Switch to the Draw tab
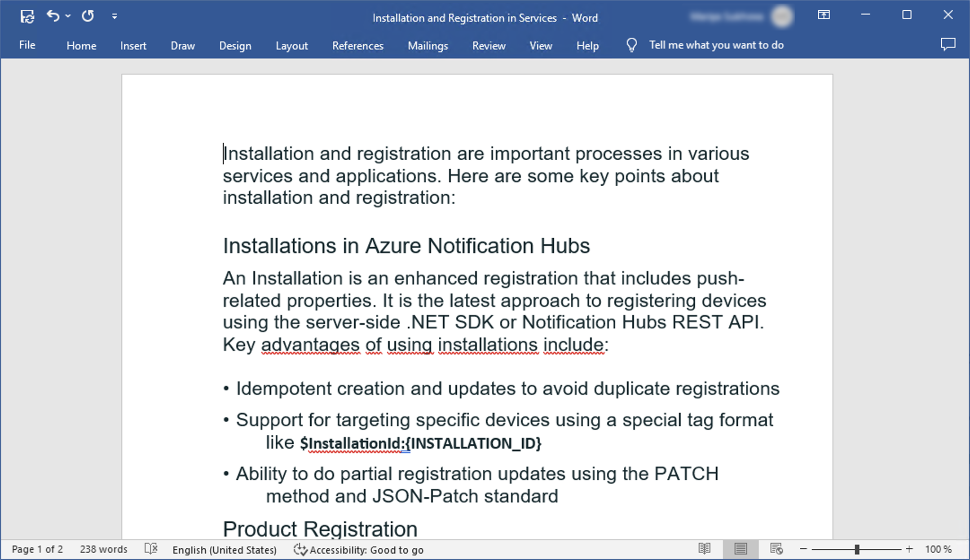This screenshot has height=560, width=970. (183, 45)
